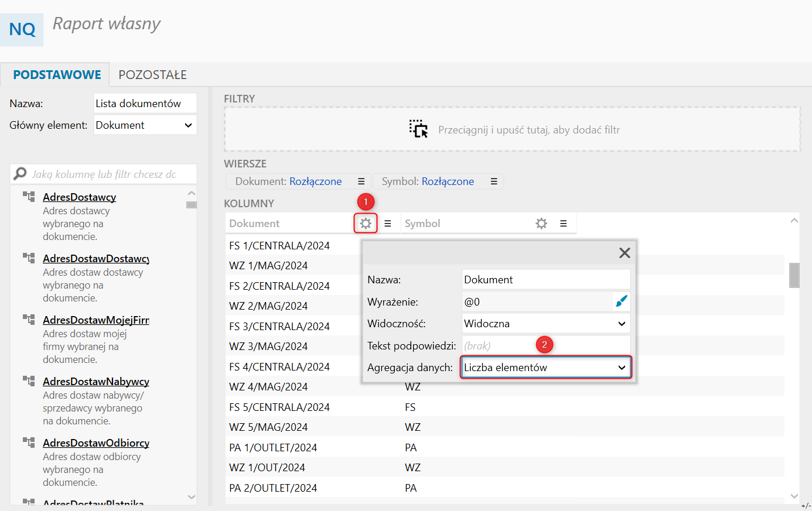The height and width of the screenshot is (511, 812).
Task: Open menu for Dokument row grouping
Action: (361, 181)
